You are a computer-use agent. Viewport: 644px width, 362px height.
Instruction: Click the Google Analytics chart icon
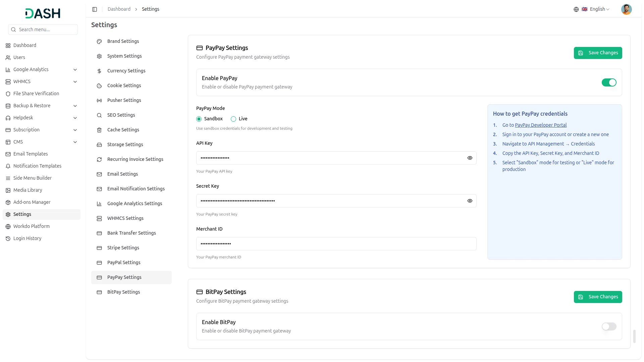click(8, 70)
